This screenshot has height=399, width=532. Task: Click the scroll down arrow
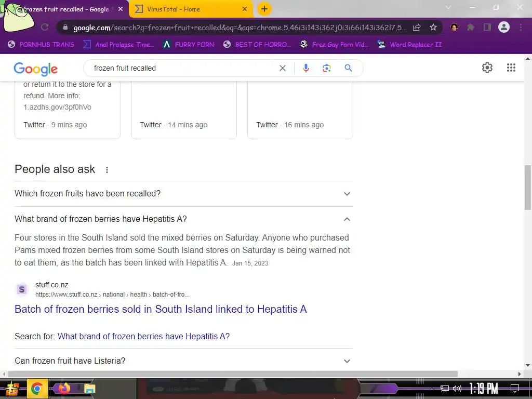(x=528, y=365)
